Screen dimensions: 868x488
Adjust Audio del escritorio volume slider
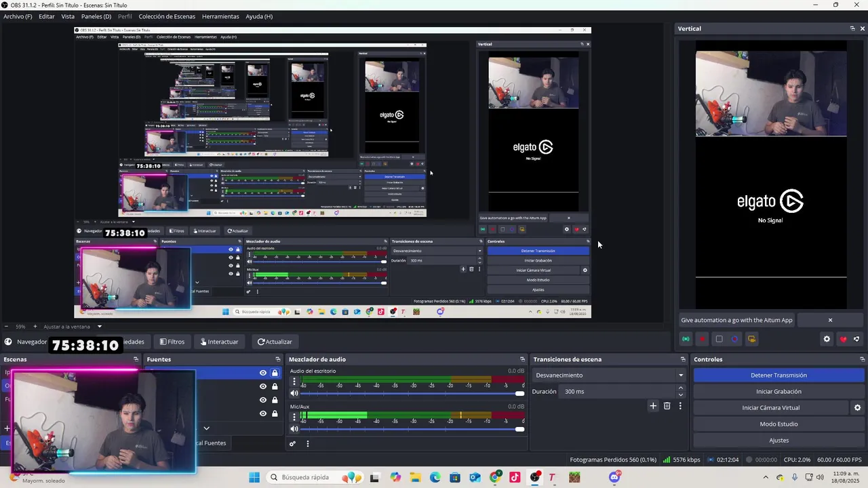coord(413,393)
